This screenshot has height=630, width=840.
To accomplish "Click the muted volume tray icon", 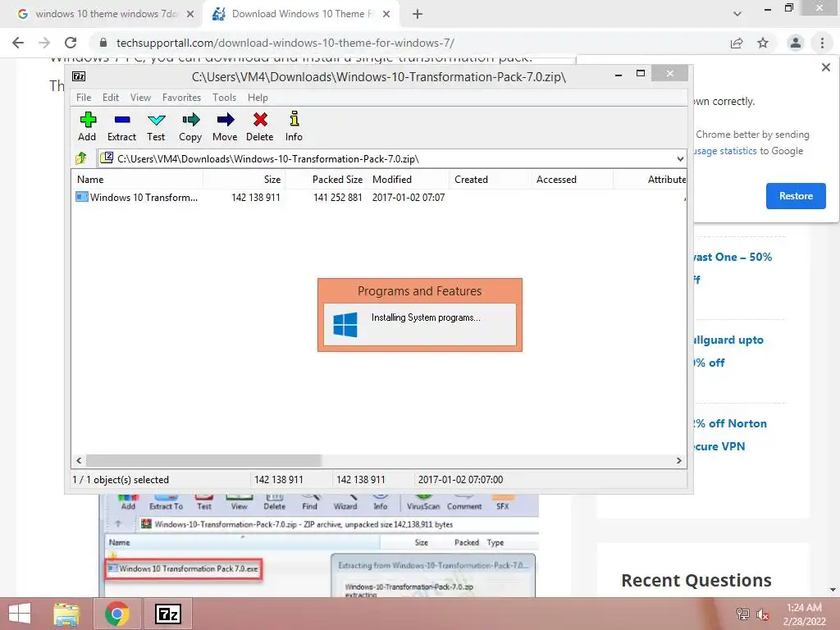I will (x=762, y=614).
